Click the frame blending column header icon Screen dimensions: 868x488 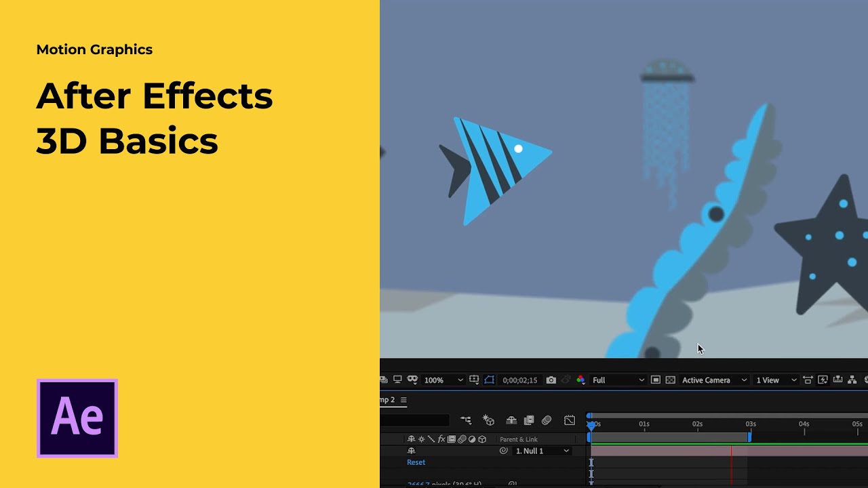point(452,439)
